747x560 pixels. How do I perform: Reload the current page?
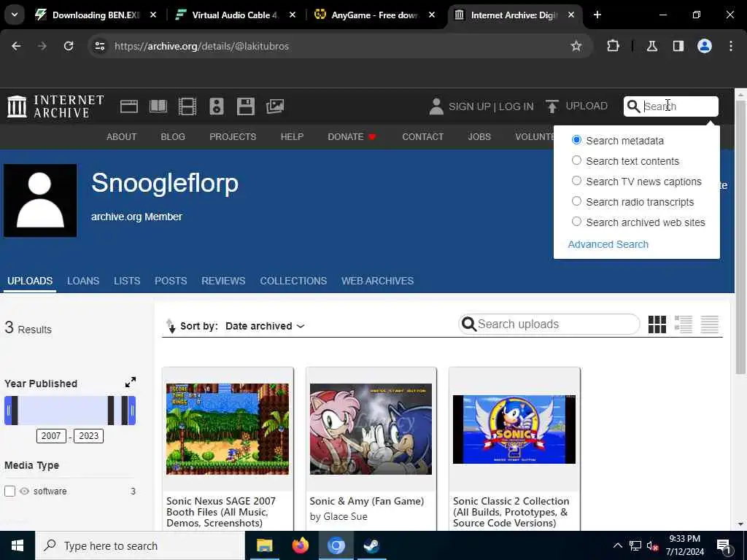tap(69, 46)
